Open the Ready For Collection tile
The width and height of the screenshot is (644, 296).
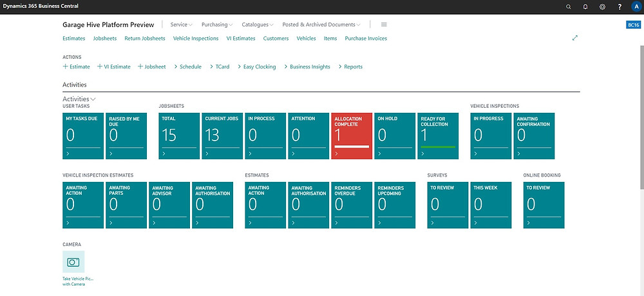coord(438,135)
